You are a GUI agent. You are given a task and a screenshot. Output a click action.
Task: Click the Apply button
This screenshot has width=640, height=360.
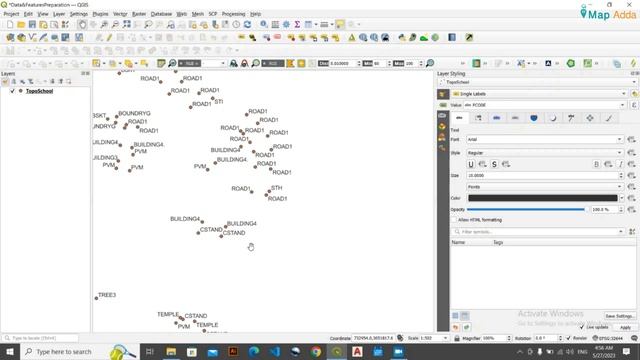(x=625, y=327)
